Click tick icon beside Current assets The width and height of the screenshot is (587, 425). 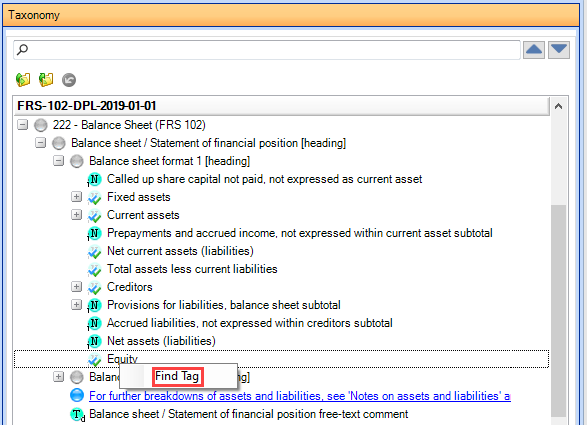point(94,216)
